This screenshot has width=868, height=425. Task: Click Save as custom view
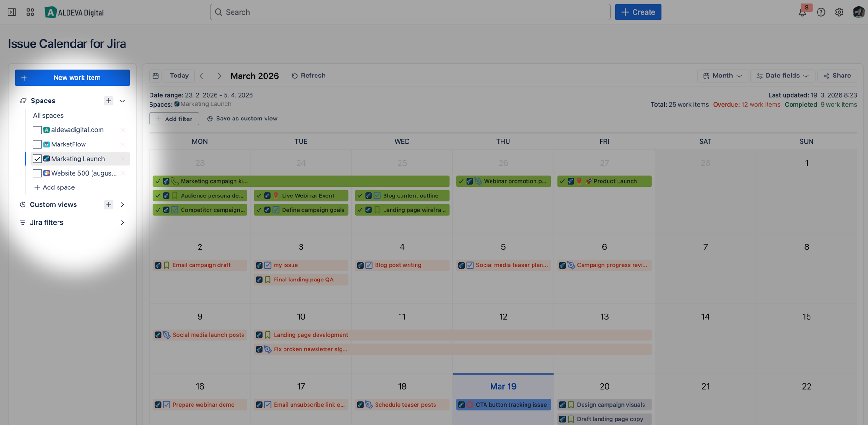coord(242,119)
